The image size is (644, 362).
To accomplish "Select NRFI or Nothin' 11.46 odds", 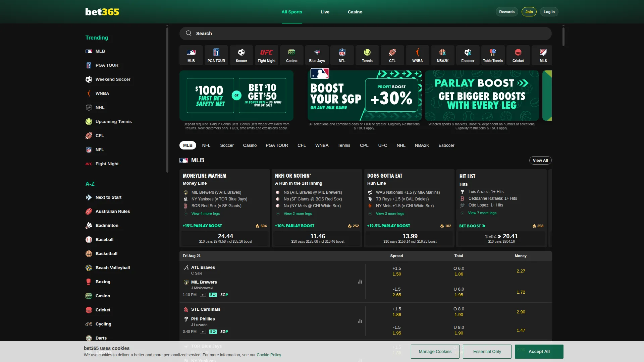I will (318, 238).
